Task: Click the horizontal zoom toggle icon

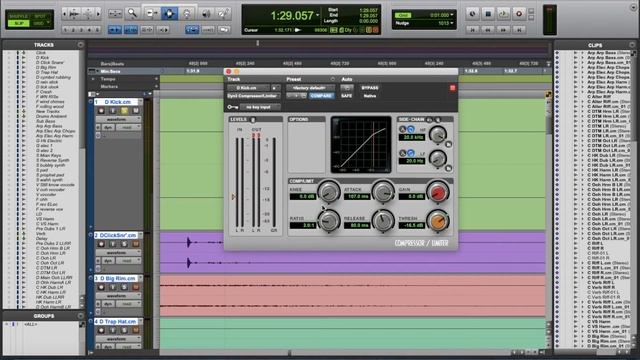Action: [115, 13]
